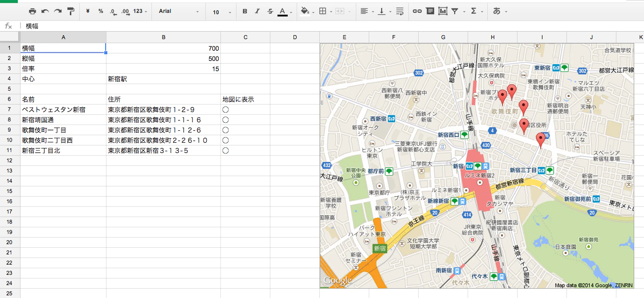Select the paint format tool
644x298 pixels.
(x=71, y=12)
